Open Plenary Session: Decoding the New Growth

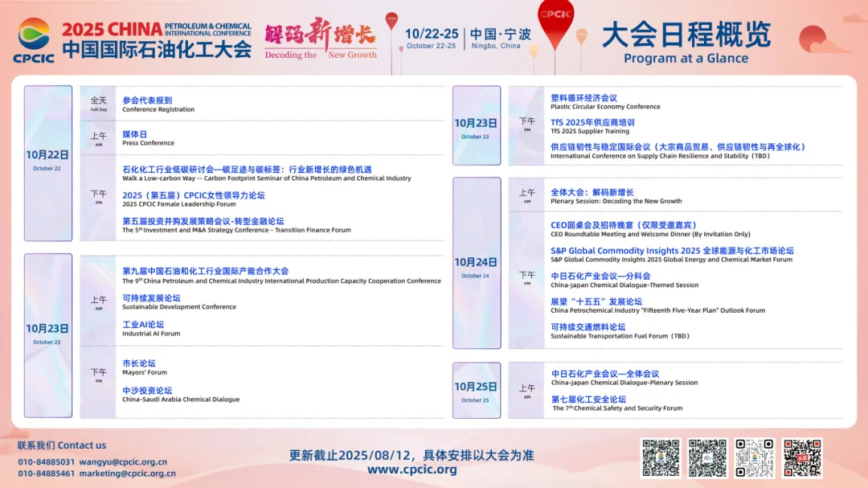616,196
